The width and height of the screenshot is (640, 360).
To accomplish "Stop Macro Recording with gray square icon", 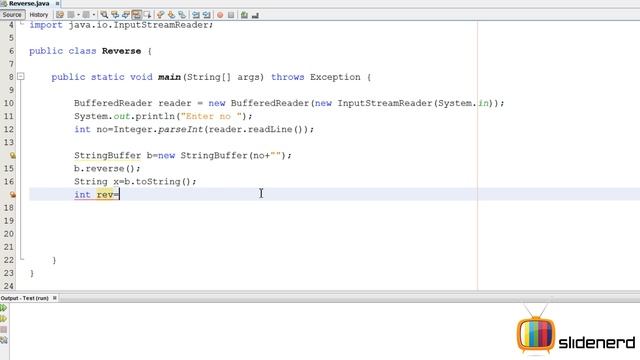I will (231, 15).
